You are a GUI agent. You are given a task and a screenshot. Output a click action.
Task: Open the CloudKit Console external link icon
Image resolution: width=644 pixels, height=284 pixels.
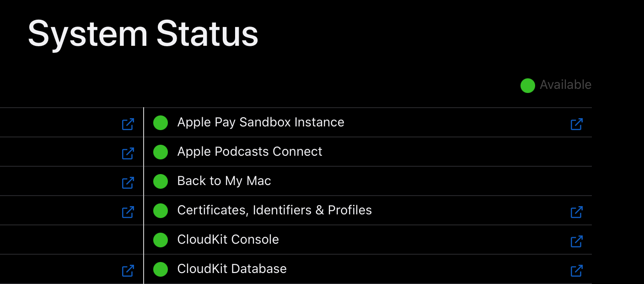coord(576,241)
